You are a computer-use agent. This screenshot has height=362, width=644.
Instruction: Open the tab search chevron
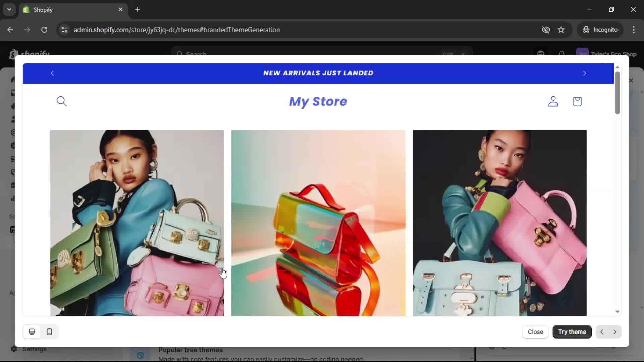point(9,9)
